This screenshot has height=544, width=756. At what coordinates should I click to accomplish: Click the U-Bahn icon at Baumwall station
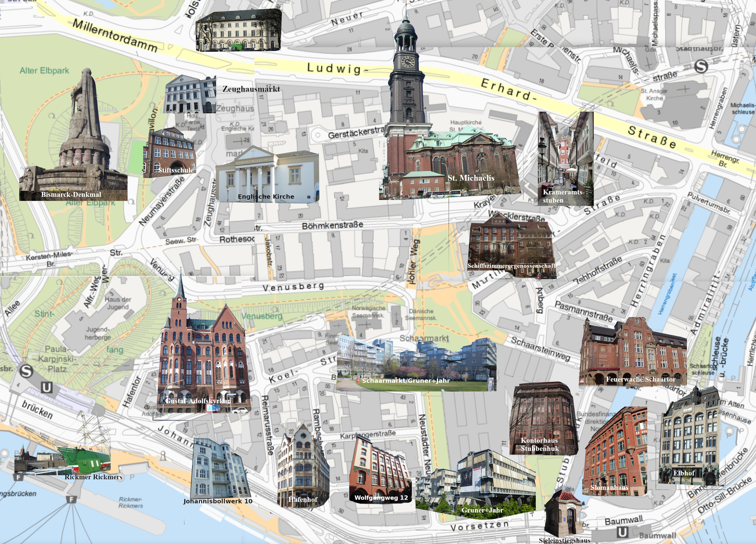[x=622, y=532]
